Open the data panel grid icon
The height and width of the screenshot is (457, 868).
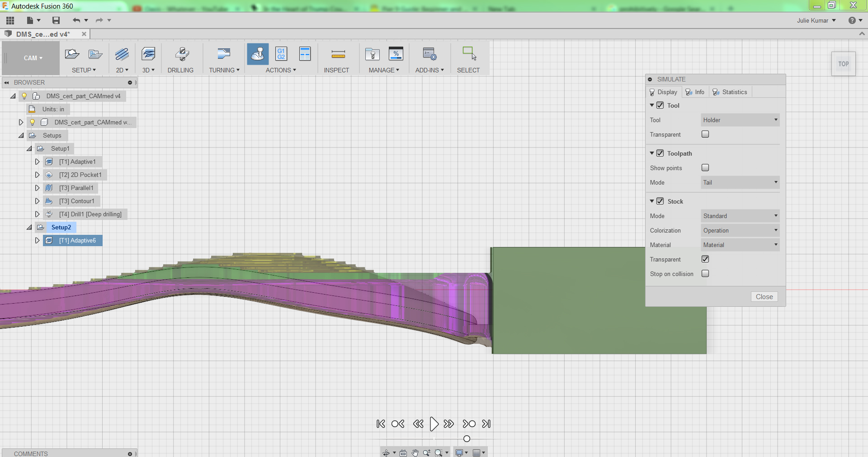pos(10,20)
